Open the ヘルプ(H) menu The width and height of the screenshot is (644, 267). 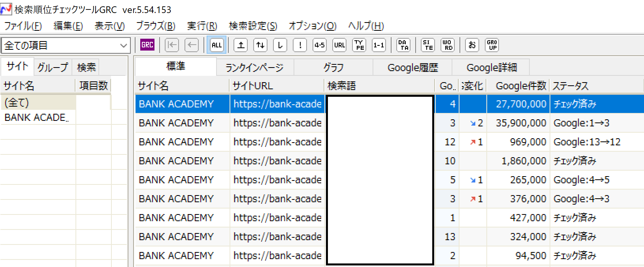point(366,26)
